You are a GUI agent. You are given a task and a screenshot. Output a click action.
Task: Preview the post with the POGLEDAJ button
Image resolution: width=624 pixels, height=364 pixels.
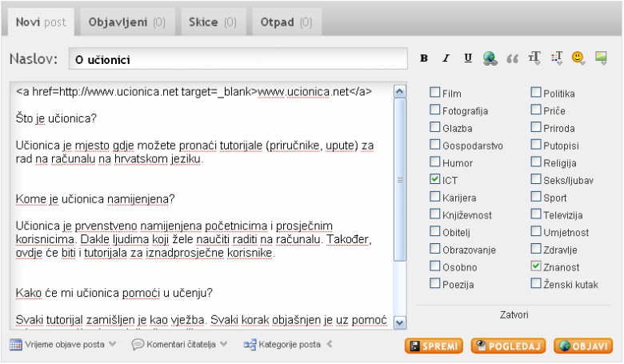pyautogui.click(x=508, y=346)
